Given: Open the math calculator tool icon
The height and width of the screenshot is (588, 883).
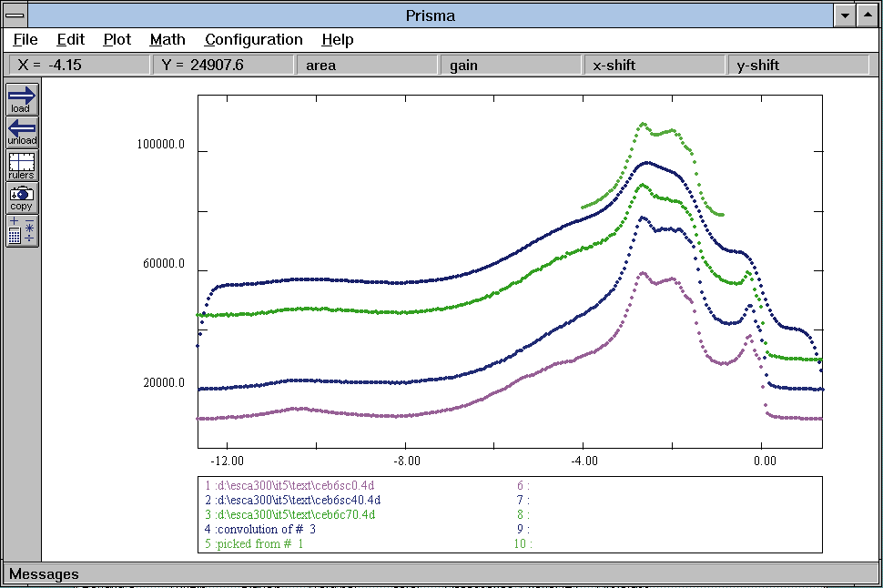Looking at the screenshot, I should click(x=22, y=230).
